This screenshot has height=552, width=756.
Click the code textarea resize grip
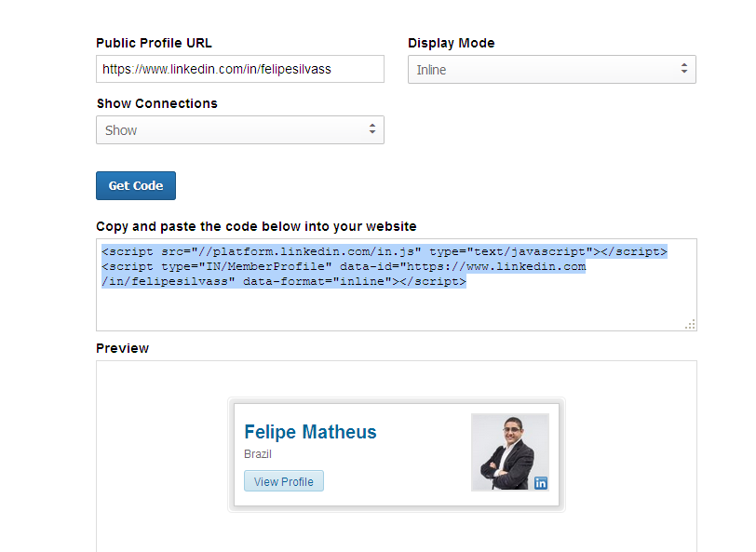coord(690,324)
